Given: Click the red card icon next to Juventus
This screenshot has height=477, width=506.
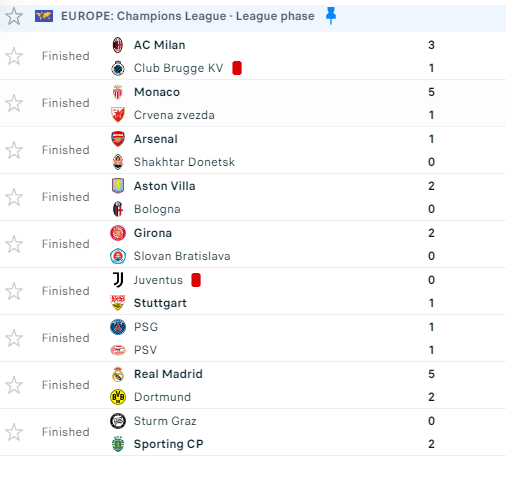Looking at the screenshot, I should point(196,280).
